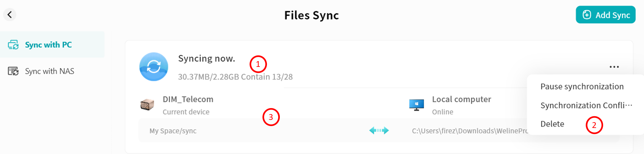Select Delete in the options menu
644x154 pixels.
click(552, 124)
